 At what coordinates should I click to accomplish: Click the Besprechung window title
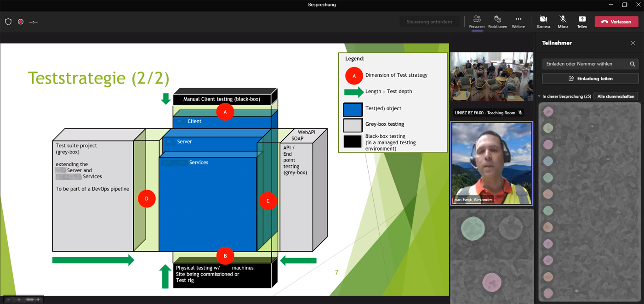click(x=322, y=5)
